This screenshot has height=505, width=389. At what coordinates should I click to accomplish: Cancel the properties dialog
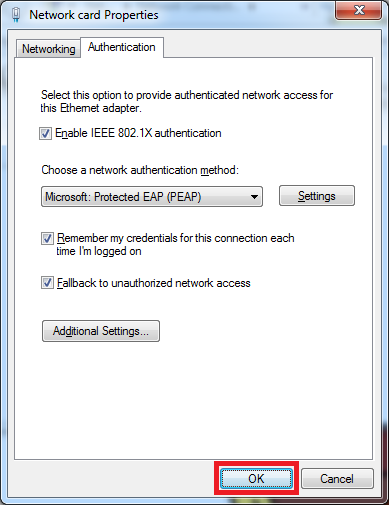pyautogui.click(x=337, y=479)
